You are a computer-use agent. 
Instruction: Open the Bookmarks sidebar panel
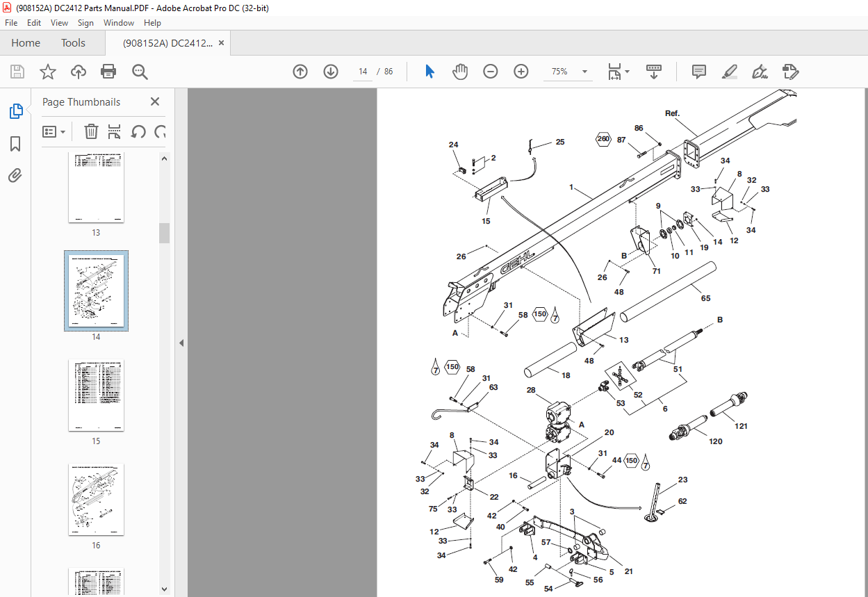tap(15, 144)
